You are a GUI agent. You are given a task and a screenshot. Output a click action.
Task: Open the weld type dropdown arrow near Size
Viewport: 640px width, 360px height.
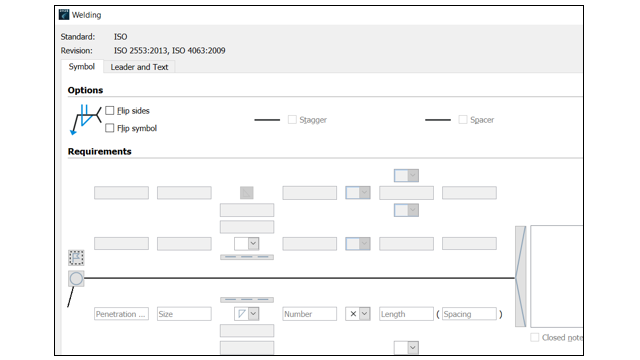[x=253, y=314]
